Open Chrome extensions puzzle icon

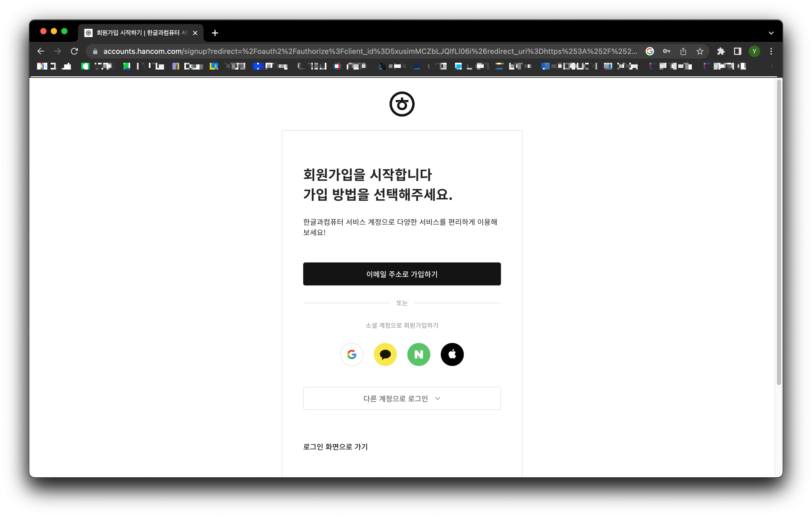(x=721, y=51)
